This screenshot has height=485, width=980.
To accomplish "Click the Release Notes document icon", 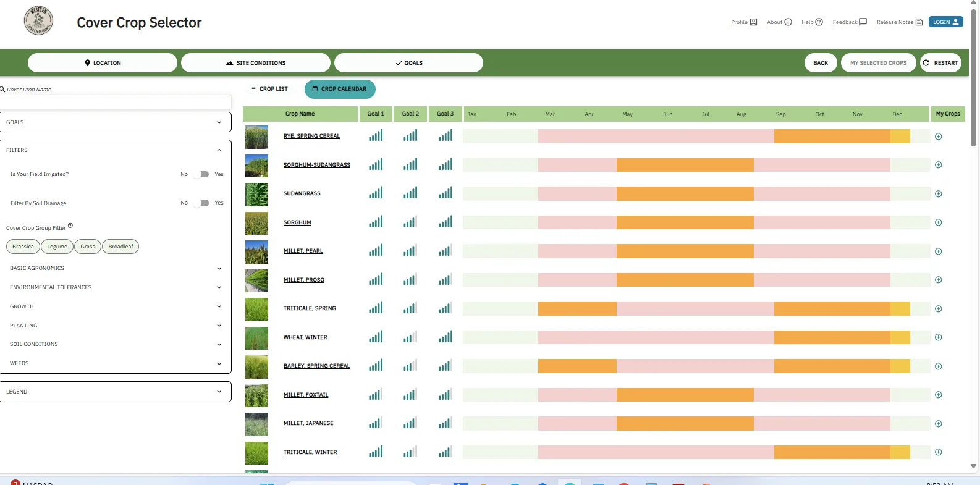I will [919, 22].
